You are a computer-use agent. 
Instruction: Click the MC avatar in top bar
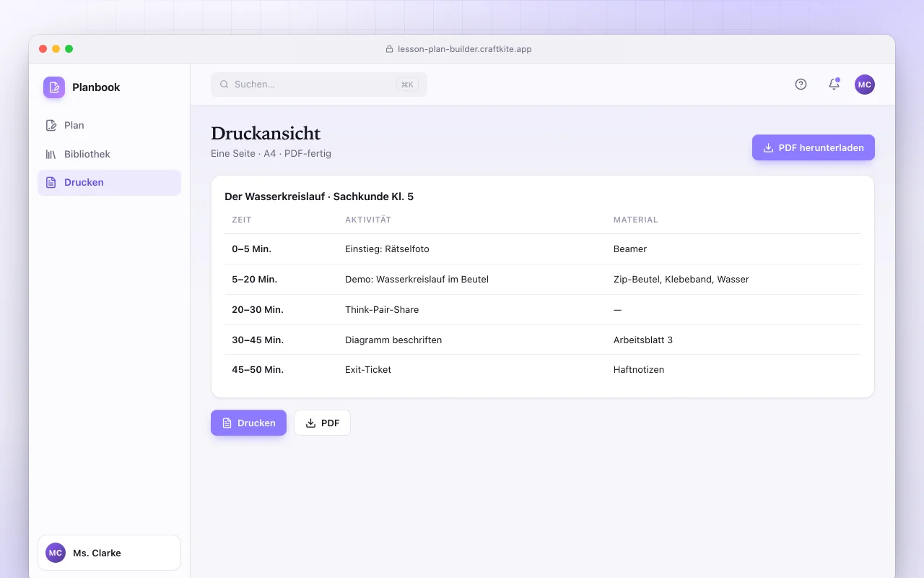(x=865, y=85)
